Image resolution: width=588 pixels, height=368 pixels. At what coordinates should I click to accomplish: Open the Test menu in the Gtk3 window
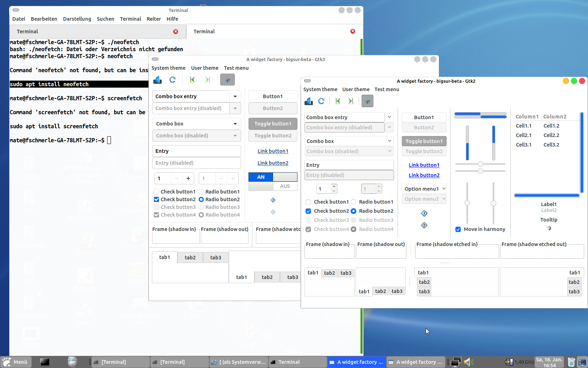point(236,68)
